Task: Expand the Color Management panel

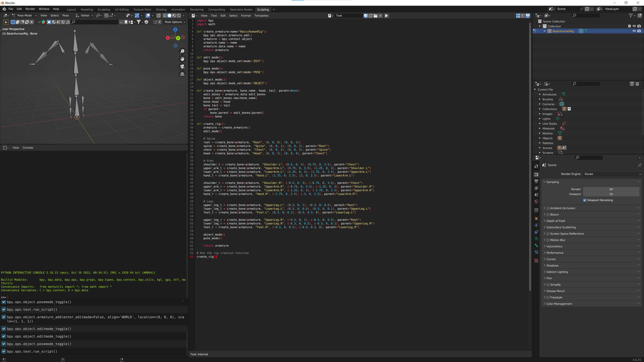Action: [559, 304]
